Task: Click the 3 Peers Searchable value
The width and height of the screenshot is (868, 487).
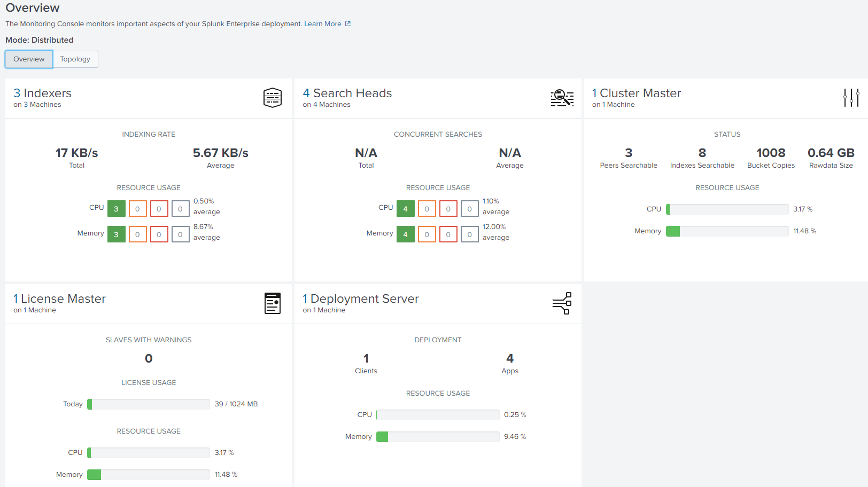Action: [629, 153]
